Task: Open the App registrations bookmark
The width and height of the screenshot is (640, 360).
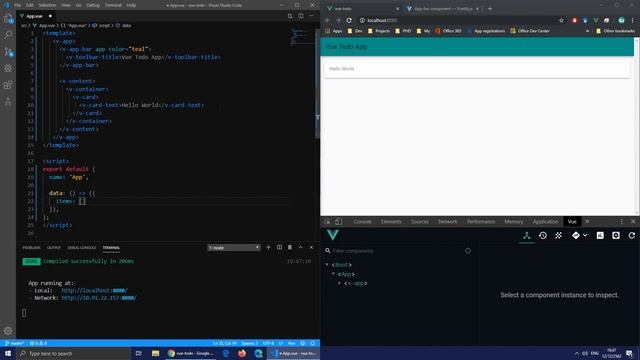Action: (486, 31)
